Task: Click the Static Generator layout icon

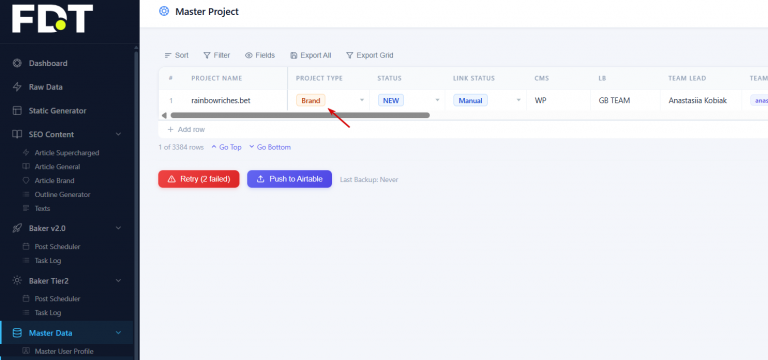Action: [x=17, y=111]
